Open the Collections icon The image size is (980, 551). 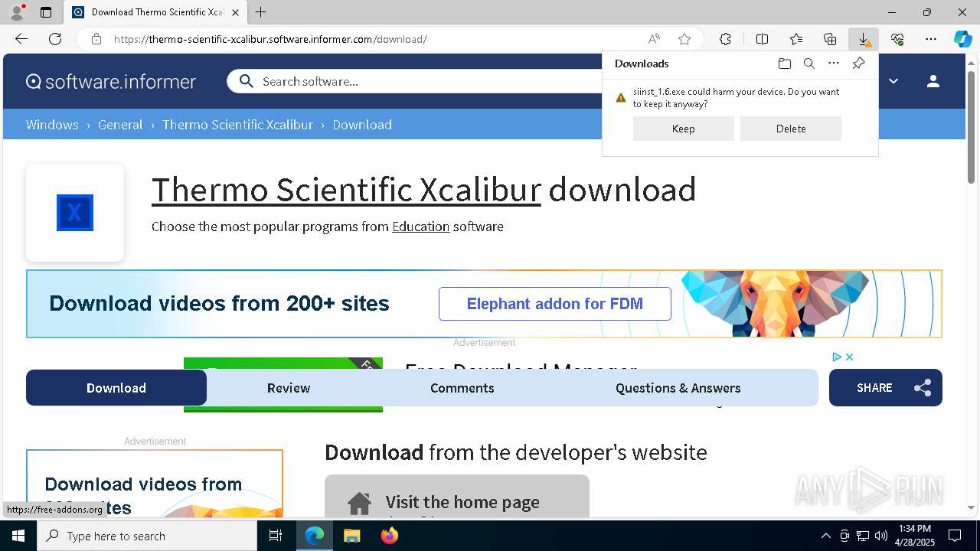click(830, 39)
